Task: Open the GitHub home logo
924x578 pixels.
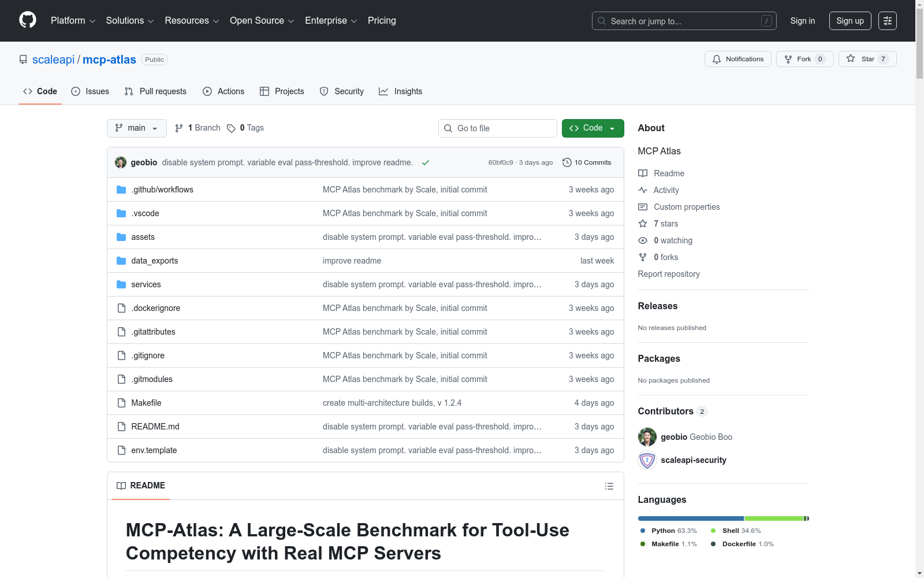Action: (28, 20)
